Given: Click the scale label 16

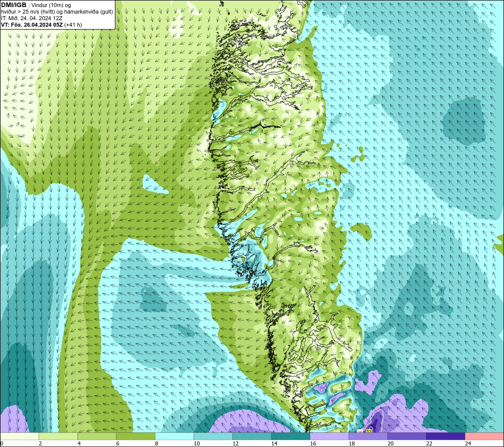Looking at the screenshot, I should pos(313,443).
